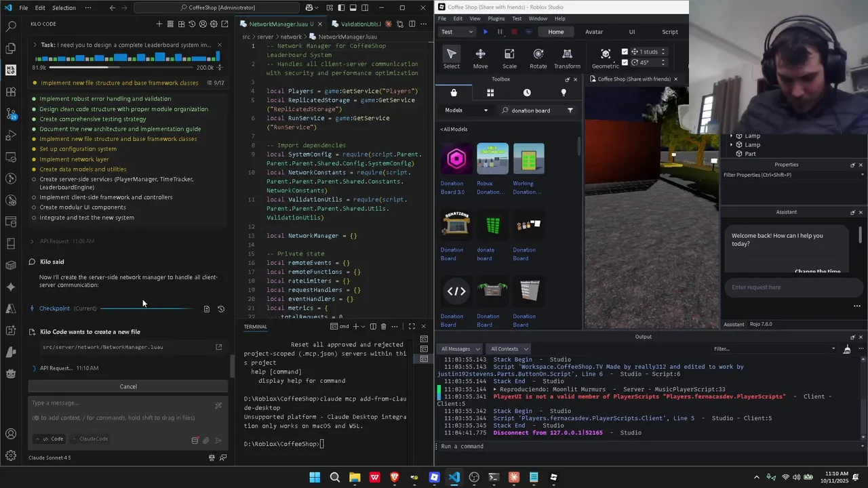The height and width of the screenshot is (488, 868).
Task: Switch to the Avatar ribbon tab
Action: coord(594,32)
